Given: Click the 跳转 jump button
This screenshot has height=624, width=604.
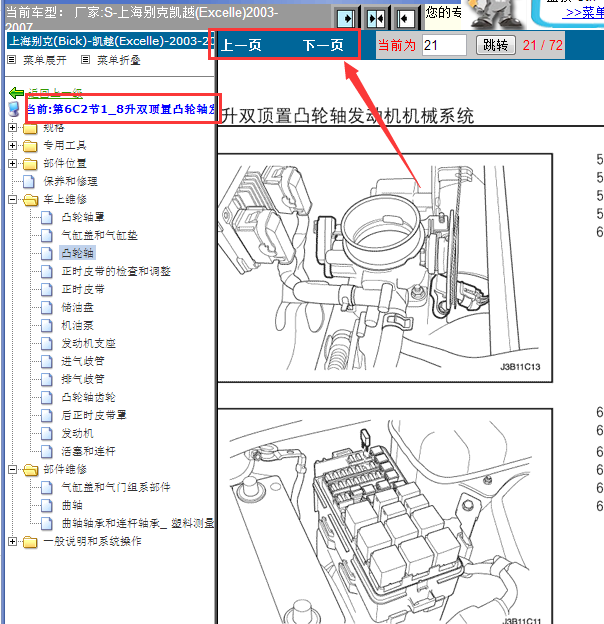Looking at the screenshot, I should [x=495, y=45].
